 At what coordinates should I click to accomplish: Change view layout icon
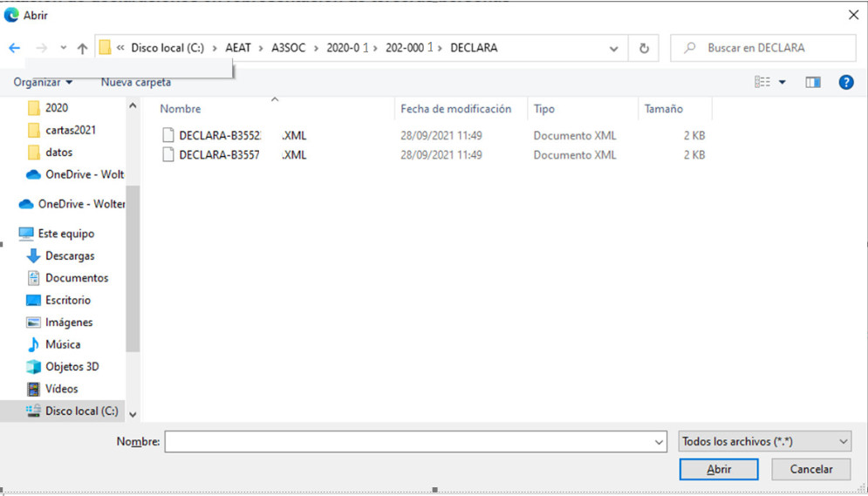762,82
